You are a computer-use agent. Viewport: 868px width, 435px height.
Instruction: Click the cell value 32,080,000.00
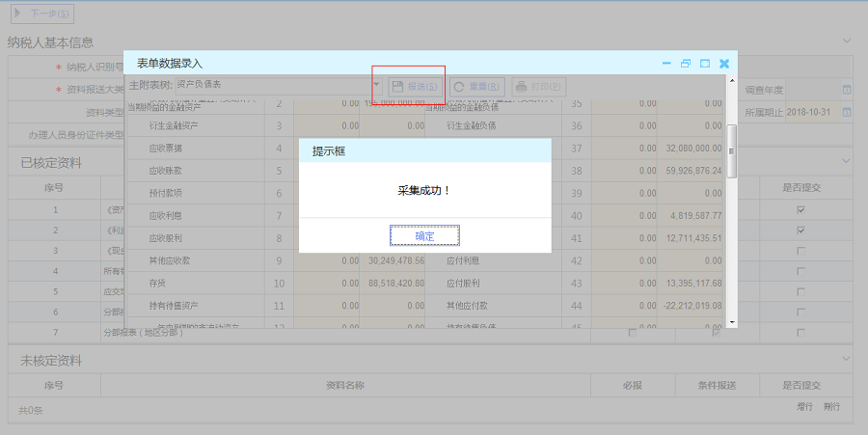coord(693,149)
